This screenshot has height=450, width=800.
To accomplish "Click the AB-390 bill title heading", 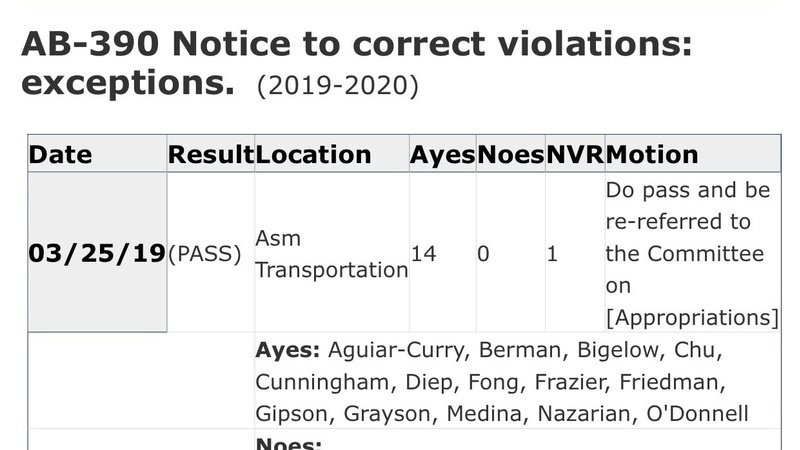I will (356, 62).
